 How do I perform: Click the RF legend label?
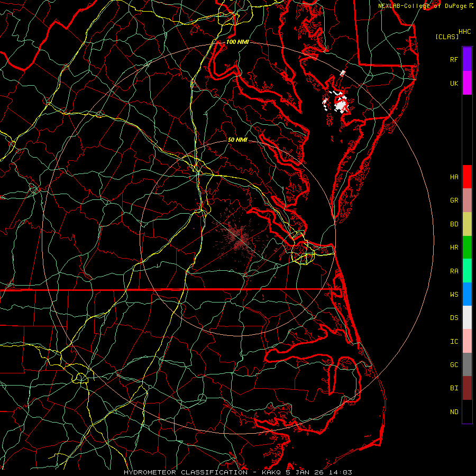[454, 60]
